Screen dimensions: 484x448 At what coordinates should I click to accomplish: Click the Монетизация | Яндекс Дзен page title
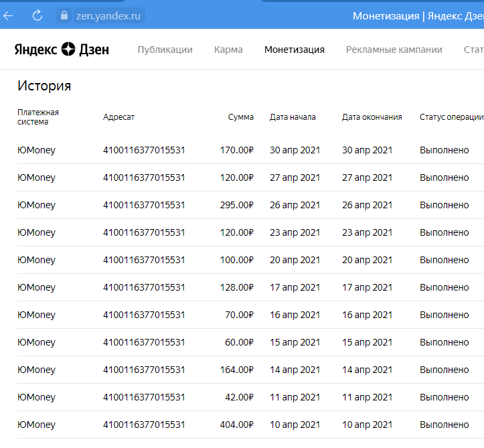(x=418, y=16)
